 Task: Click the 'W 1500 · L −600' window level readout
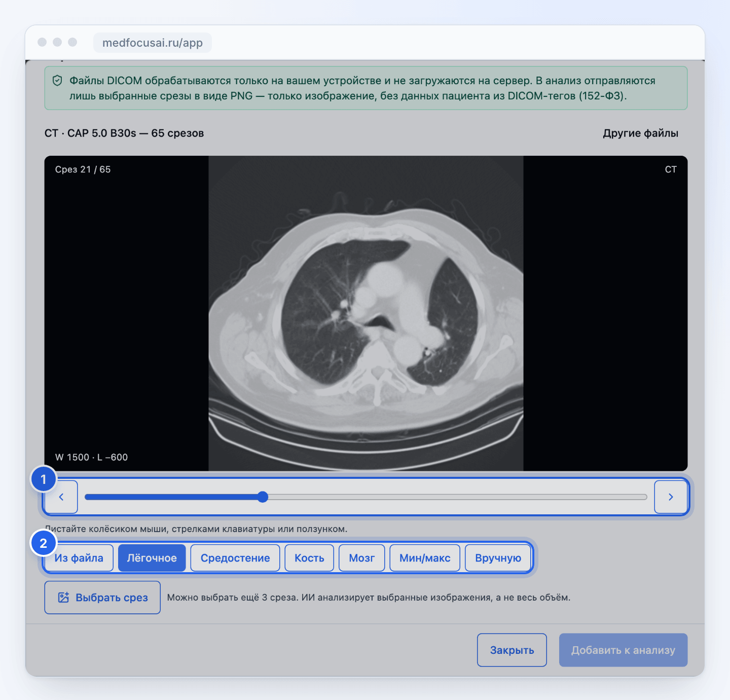coord(92,457)
